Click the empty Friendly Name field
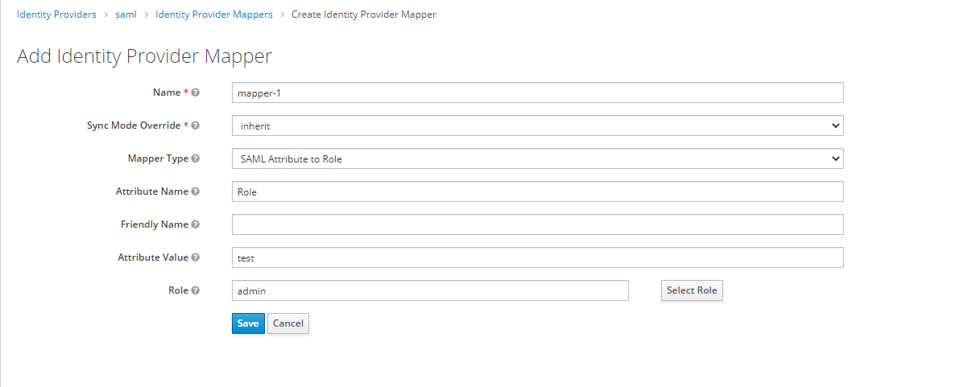Image resolution: width=980 pixels, height=387 pixels. pos(537,224)
